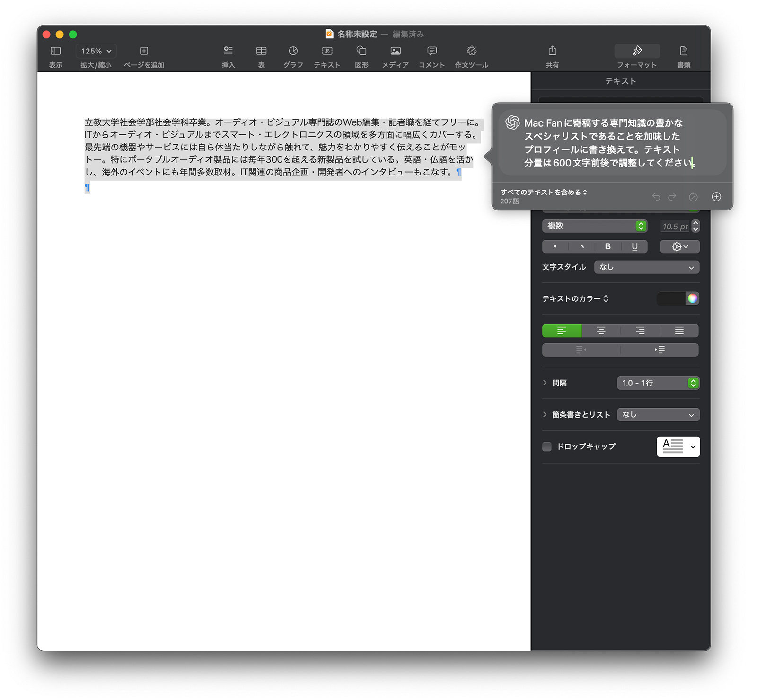This screenshot has width=757, height=700.
Task: Click the ページを追加 add page icon
Action: tap(144, 51)
